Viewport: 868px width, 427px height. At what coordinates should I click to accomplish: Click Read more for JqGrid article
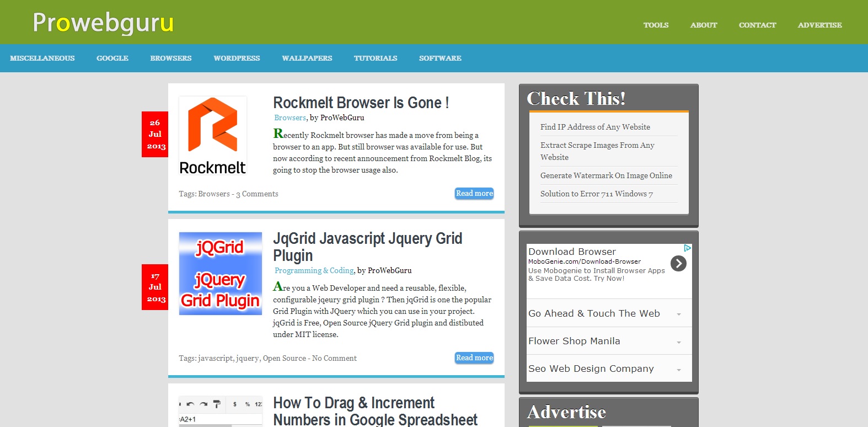pyautogui.click(x=474, y=358)
